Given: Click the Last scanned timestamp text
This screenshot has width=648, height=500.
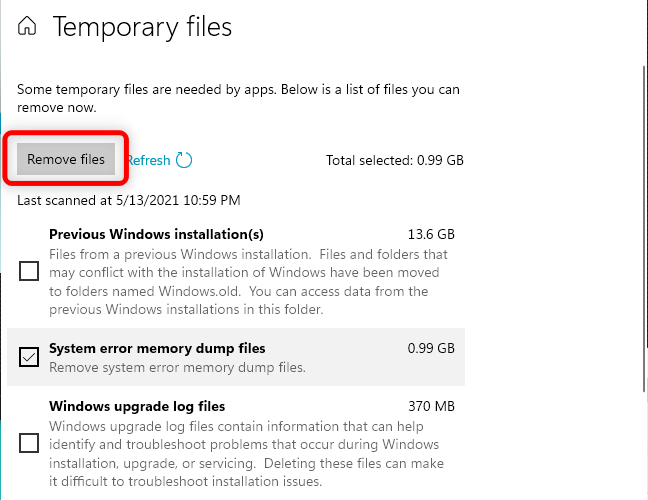Looking at the screenshot, I should pos(129,200).
